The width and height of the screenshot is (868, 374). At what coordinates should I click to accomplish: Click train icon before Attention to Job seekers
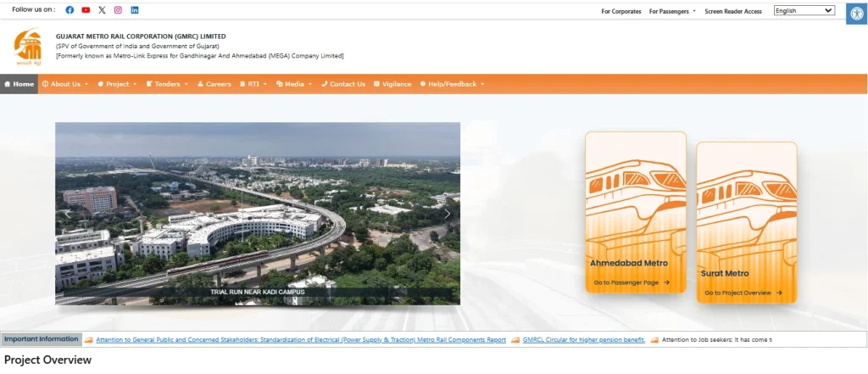coord(654,340)
